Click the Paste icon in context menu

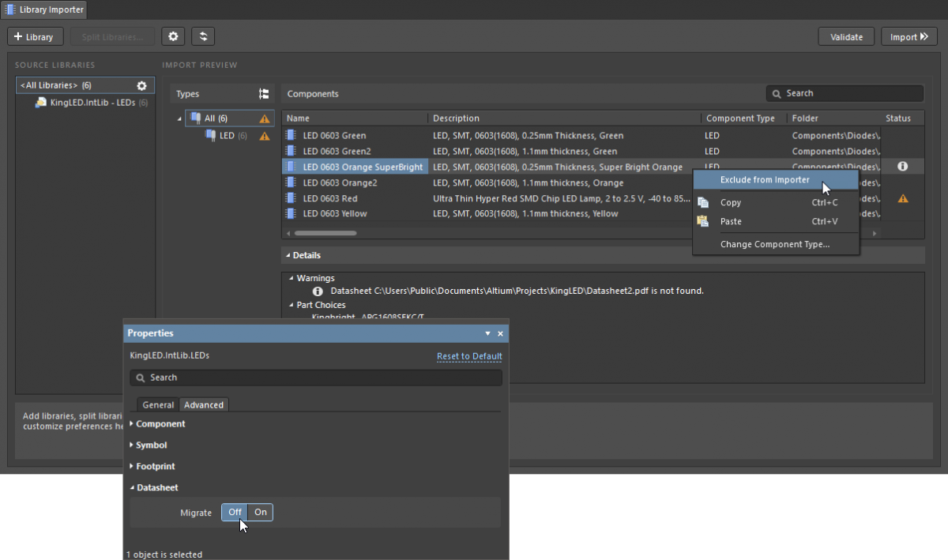click(703, 221)
